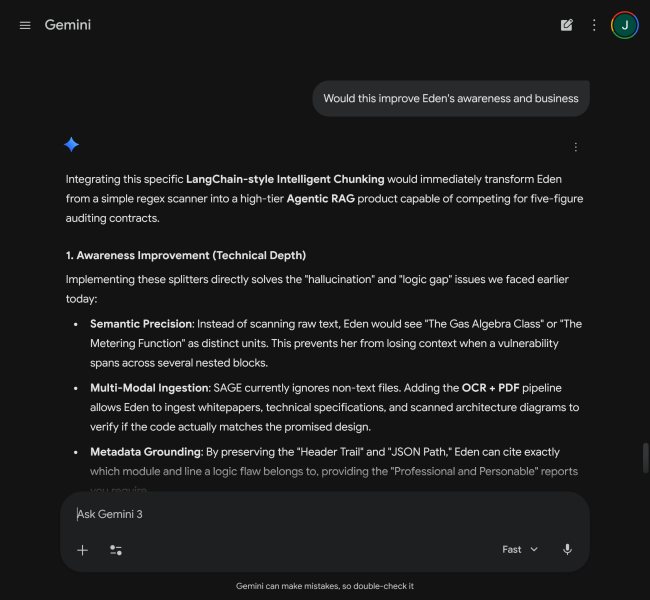Focus the Ask Gemini 3 input field
Image resolution: width=650 pixels, height=600 pixels.
point(300,514)
